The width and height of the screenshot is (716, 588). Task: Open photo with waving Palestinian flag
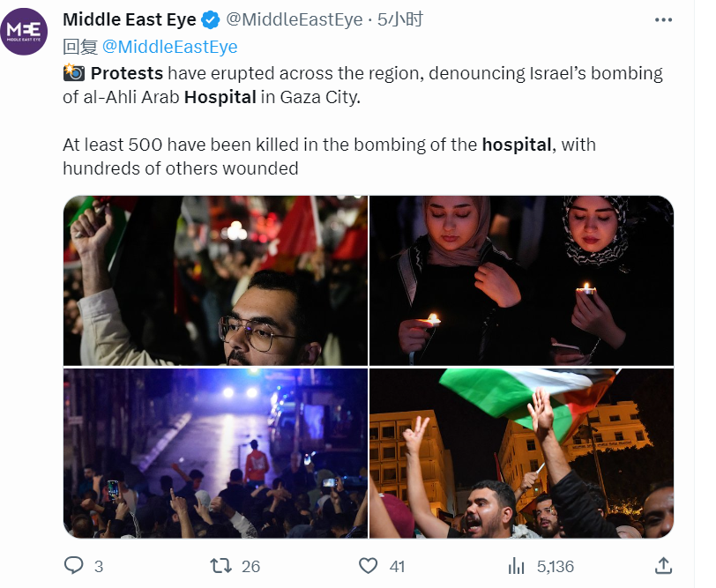pyautogui.click(x=521, y=453)
